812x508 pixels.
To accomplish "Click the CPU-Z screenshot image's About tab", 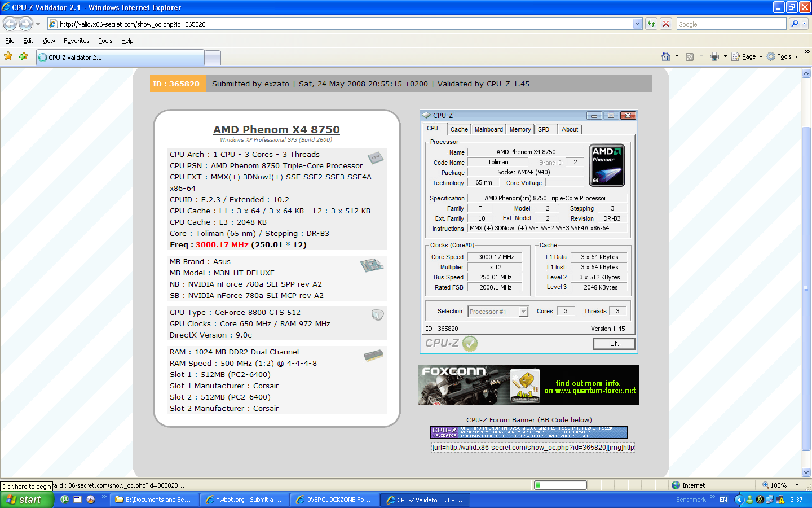I will [x=570, y=129].
